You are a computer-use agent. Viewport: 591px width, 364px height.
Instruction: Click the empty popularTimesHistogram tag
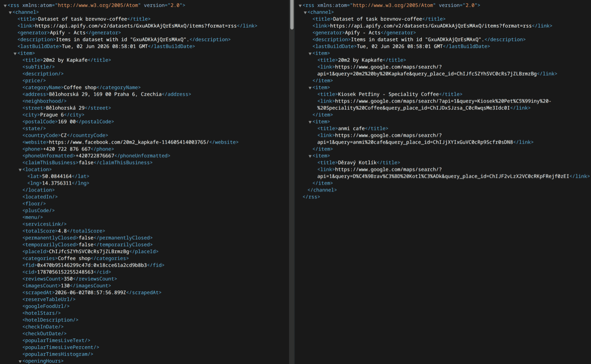click(x=58, y=354)
